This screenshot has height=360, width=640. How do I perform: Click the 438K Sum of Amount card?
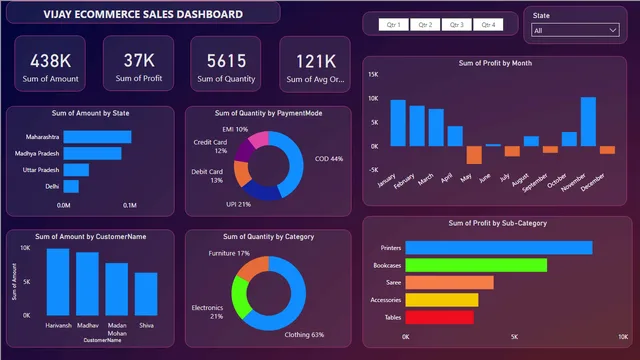[x=50, y=63]
